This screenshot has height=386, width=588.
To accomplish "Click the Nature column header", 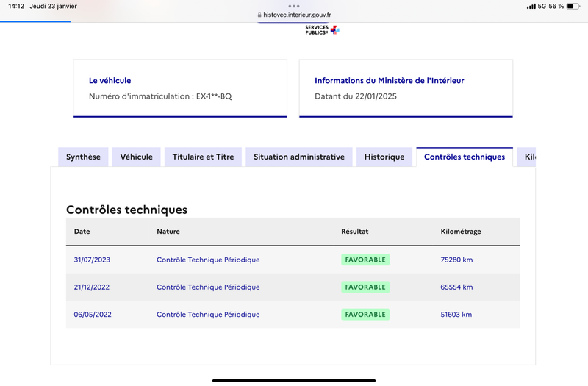I will (168, 232).
